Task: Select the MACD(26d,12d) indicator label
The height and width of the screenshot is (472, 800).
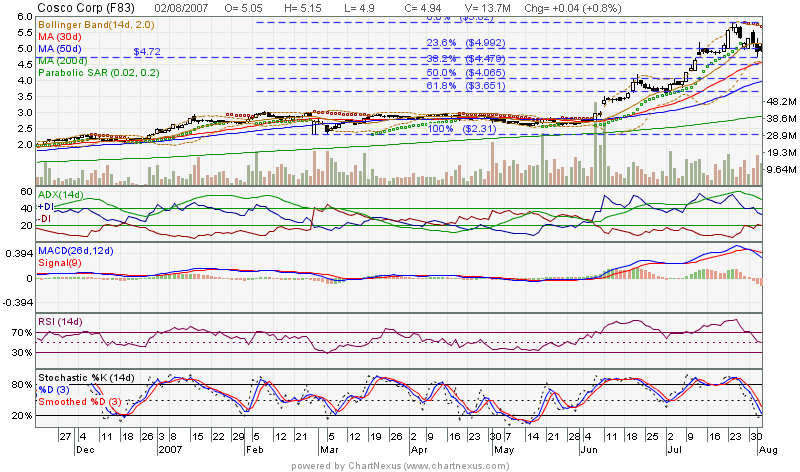Action: (76, 249)
